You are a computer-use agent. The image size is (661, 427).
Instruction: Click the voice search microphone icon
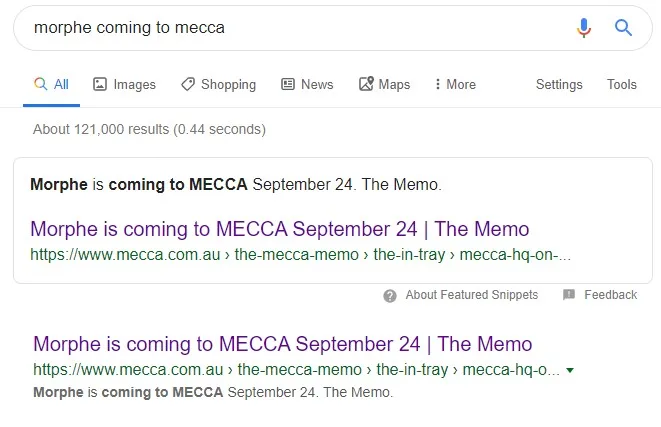[x=584, y=28]
